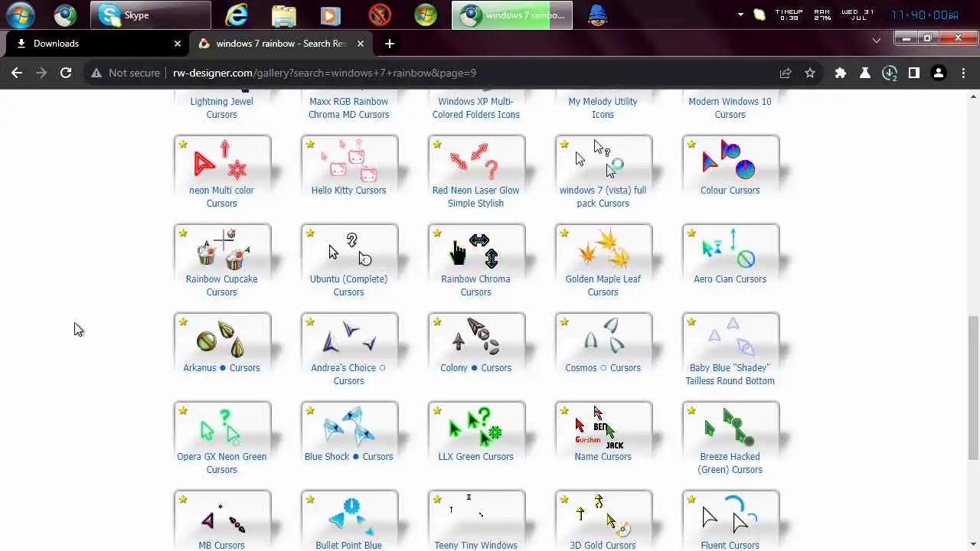
Task: Open the Ubuntu (Complete) Cursors link
Action: pyautogui.click(x=348, y=285)
